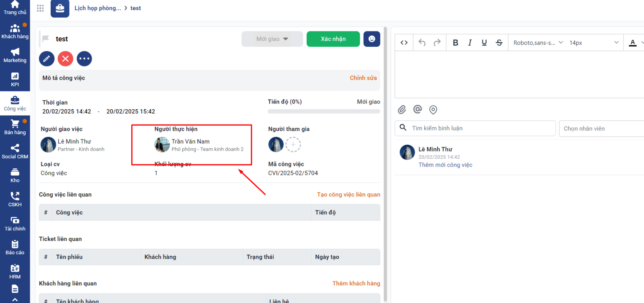This screenshot has height=303, width=644.
Task: Open Khách hàng in the sidebar
Action: point(15,31)
